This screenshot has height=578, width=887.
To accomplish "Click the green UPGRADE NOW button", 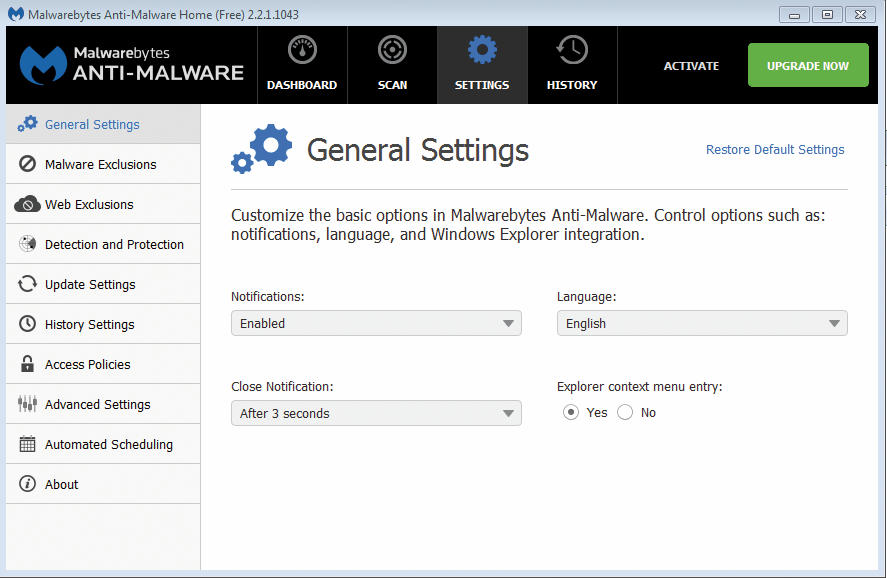I will [808, 65].
